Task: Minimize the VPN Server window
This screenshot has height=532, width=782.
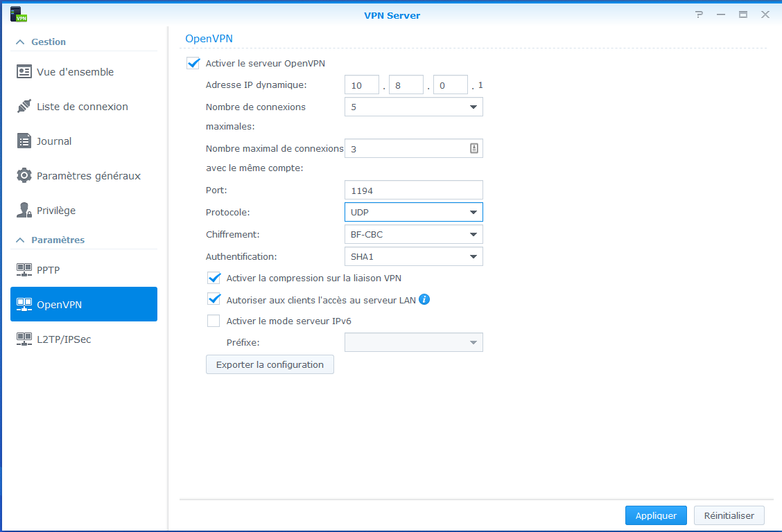Action: pyautogui.click(x=721, y=15)
